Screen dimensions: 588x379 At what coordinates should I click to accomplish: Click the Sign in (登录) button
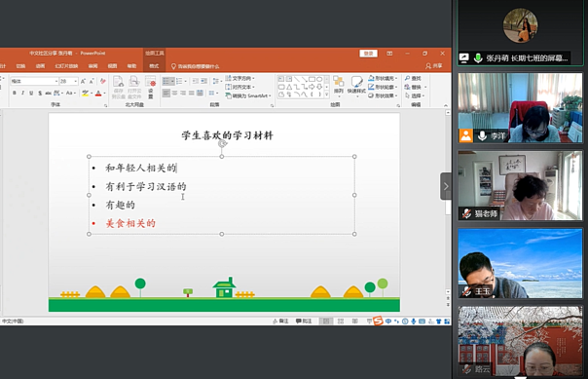pos(368,54)
